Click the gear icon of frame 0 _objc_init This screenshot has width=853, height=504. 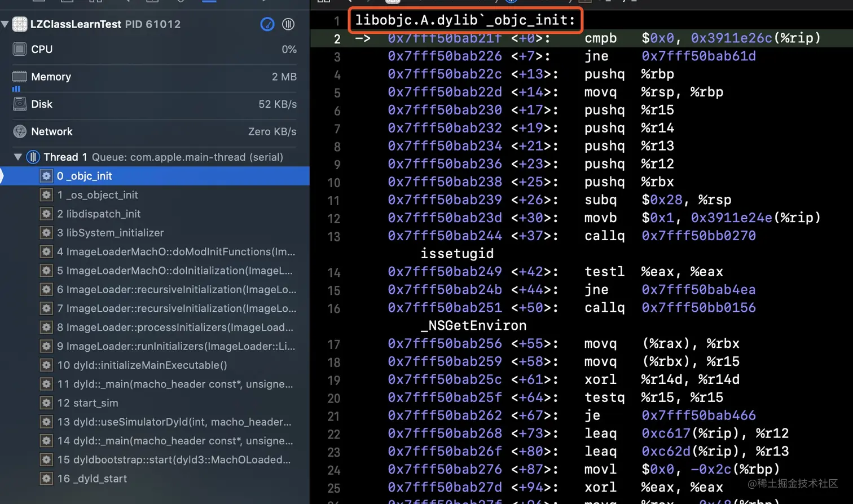click(x=46, y=176)
